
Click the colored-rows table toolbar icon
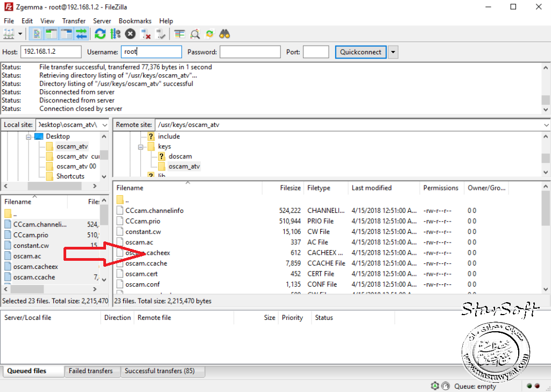[180, 34]
